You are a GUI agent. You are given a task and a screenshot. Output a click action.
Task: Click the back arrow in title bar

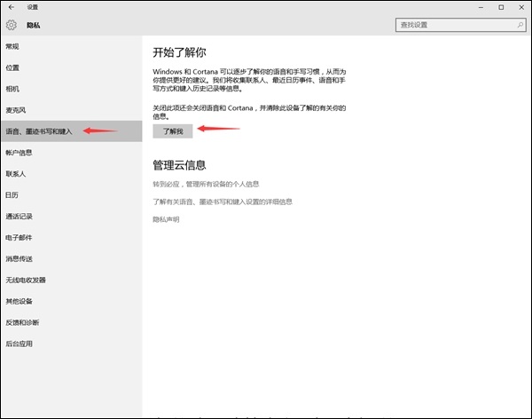11,7
